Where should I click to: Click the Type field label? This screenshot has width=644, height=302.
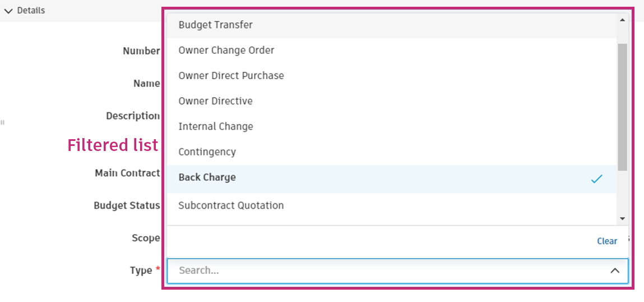pyautogui.click(x=141, y=271)
